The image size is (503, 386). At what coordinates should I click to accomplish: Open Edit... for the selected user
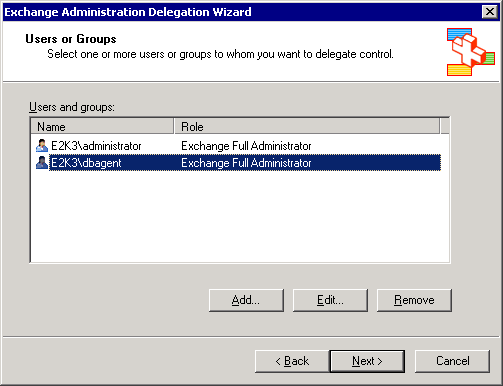tap(330, 300)
